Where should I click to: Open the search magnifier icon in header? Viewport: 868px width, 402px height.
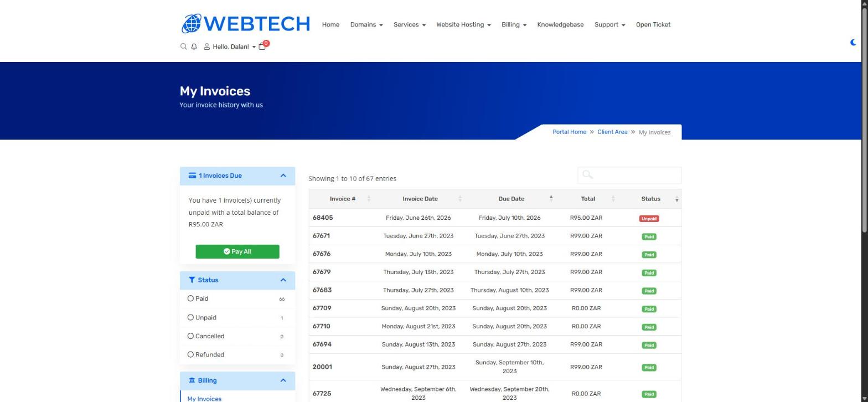pos(184,47)
